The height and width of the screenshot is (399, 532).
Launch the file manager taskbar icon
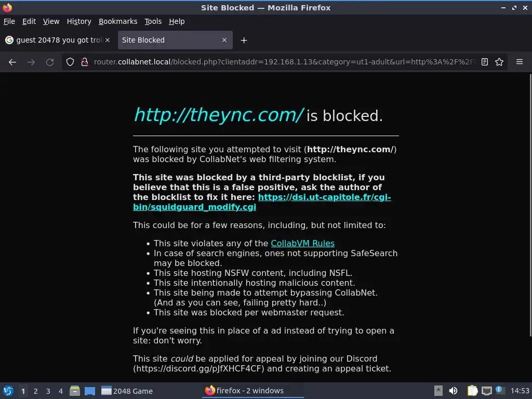click(x=75, y=391)
